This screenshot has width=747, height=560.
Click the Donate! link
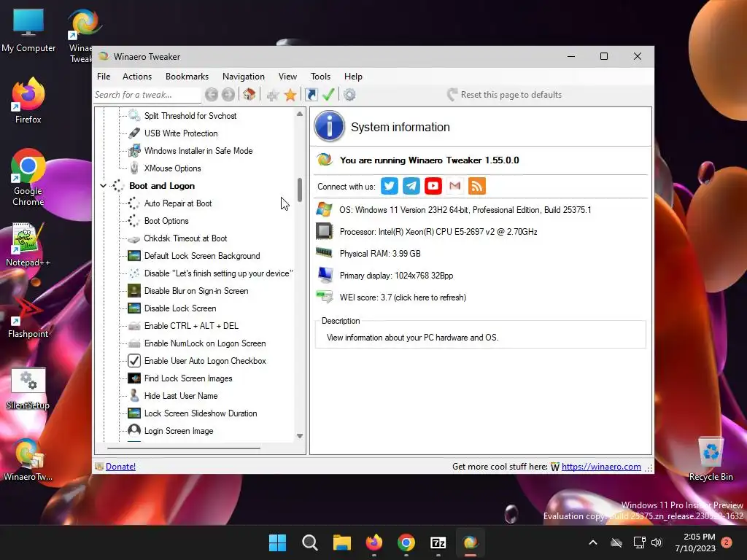pos(120,467)
